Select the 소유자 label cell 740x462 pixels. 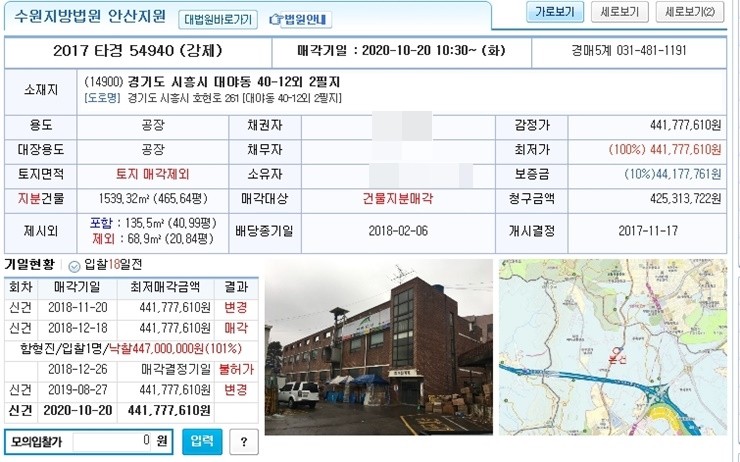[265, 174]
